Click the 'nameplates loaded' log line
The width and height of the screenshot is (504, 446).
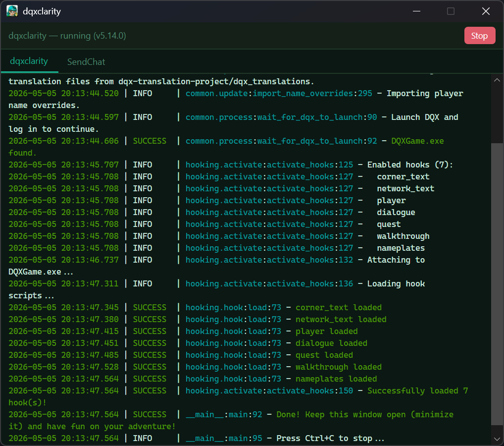pyautogui.click(x=336, y=379)
